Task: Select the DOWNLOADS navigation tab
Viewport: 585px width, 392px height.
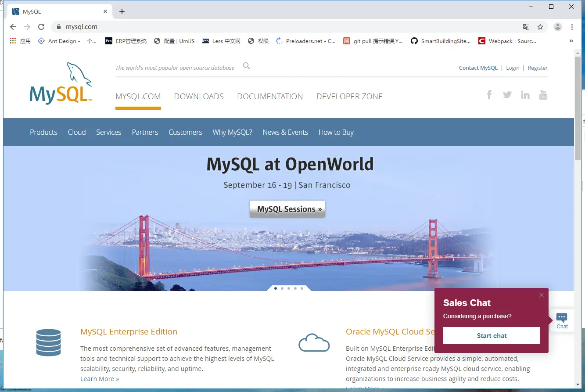Action: pos(199,97)
